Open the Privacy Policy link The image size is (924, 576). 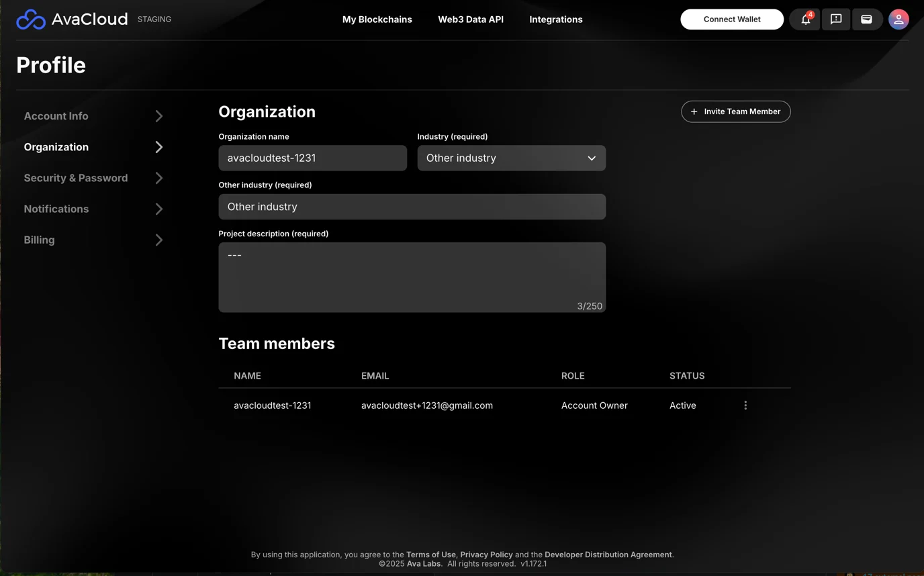486,555
